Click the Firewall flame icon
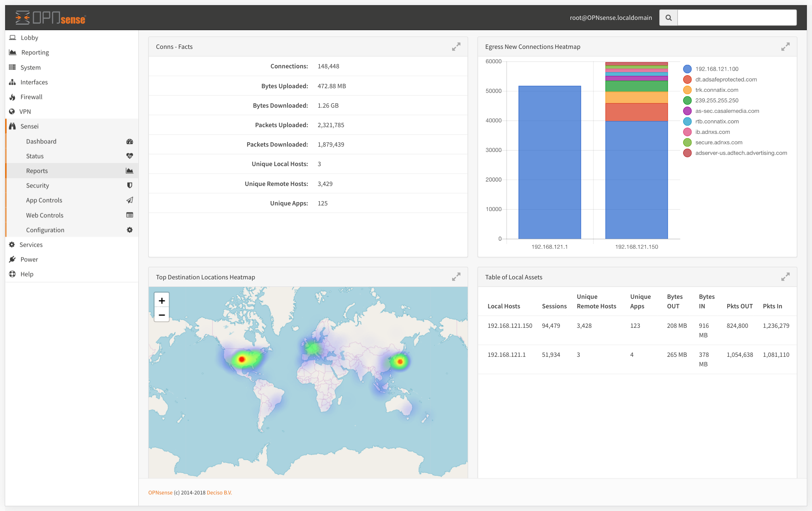The height and width of the screenshot is (511, 812). pos(12,97)
